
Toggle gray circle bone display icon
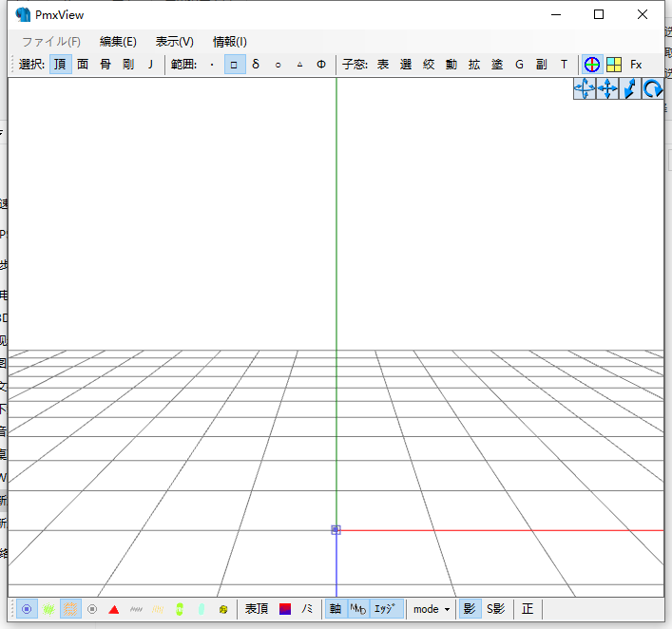pos(92,609)
